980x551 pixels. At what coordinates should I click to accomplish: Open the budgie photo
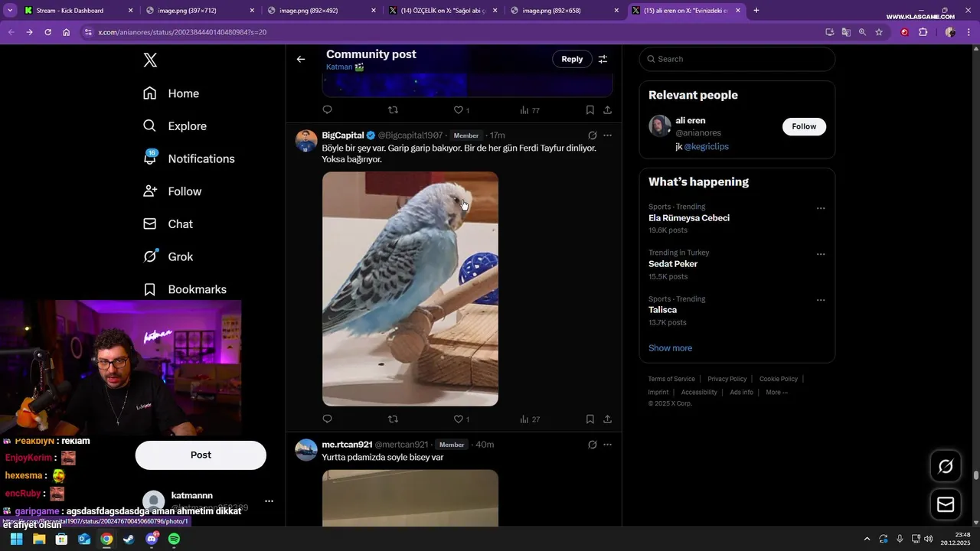coord(410,289)
